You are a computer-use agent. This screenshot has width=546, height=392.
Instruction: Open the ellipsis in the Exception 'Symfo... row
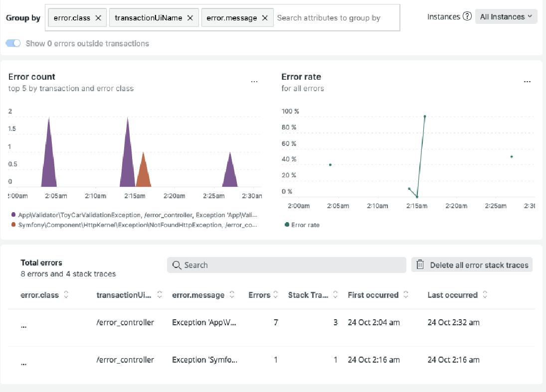23,363
